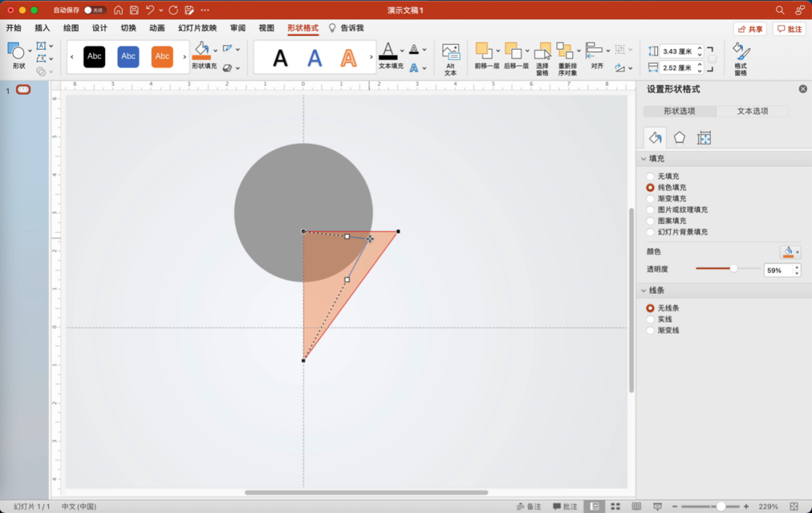This screenshot has width=812, height=513.
Task: Click the Redo icon in title bar
Action: (x=174, y=10)
